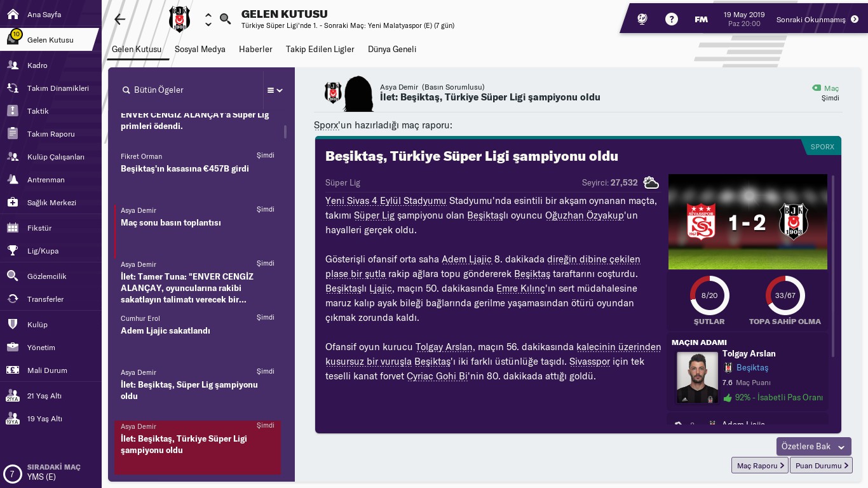
Task: Switch to the Sosyal Medya tab
Action: pos(200,49)
